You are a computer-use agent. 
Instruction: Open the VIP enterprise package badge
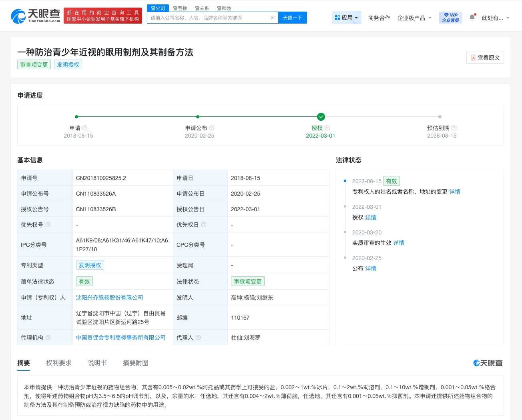[450, 18]
